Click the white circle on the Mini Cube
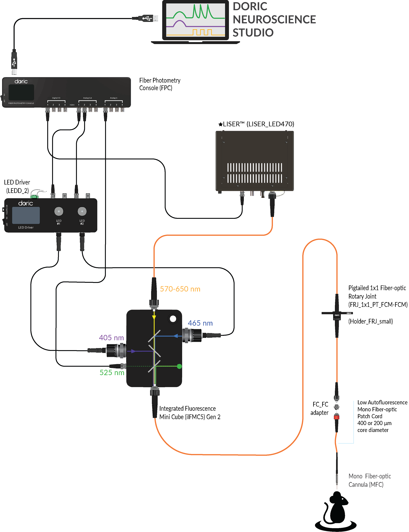Image resolution: width=409 pixels, height=532 pixels. pyautogui.click(x=173, y=319)
